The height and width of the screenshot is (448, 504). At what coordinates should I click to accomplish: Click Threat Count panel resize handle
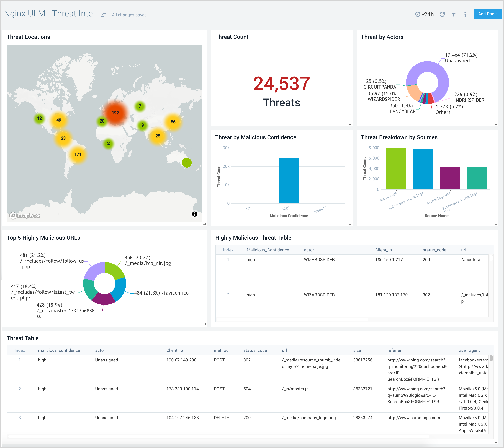(x=350, y=123)
